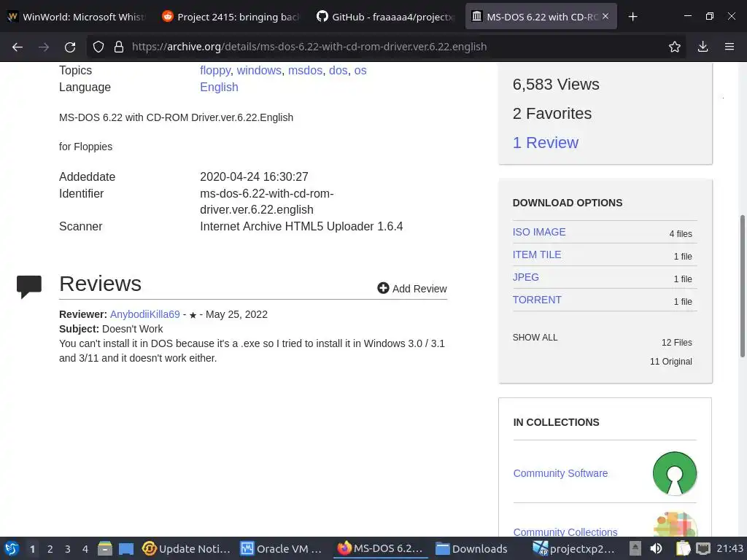
Task: Click the Addeddate value 2020-04-24 16:30:27
Action: pyautogui.click(x=254, y=176)
